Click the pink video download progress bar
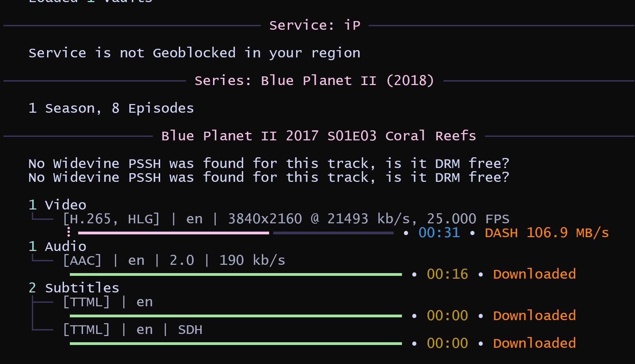This screenshot has width=635, height=364. 173,233
